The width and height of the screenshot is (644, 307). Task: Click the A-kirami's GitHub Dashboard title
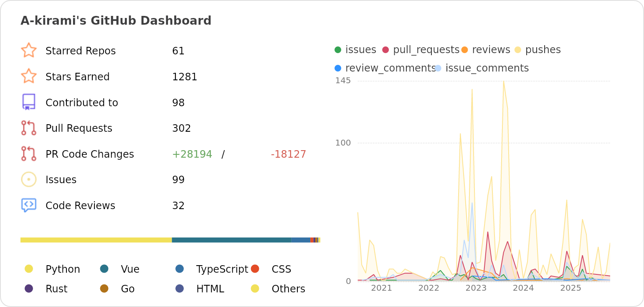(116, 20)
